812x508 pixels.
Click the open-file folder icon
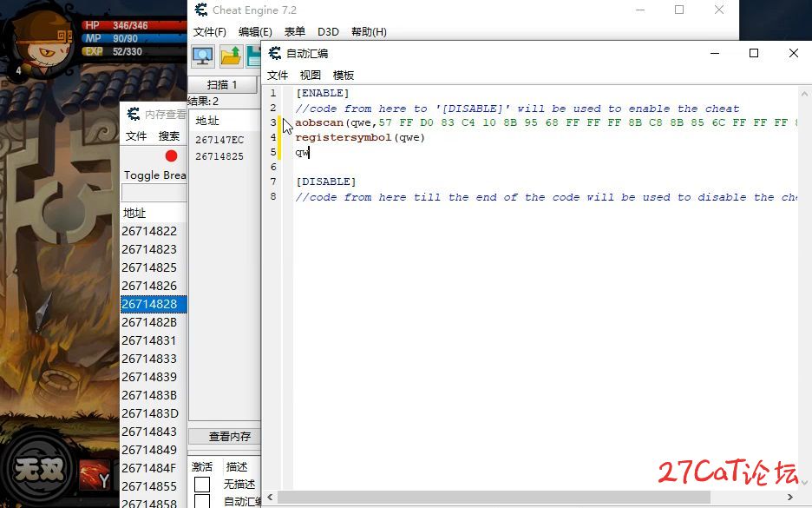point(231,56)
